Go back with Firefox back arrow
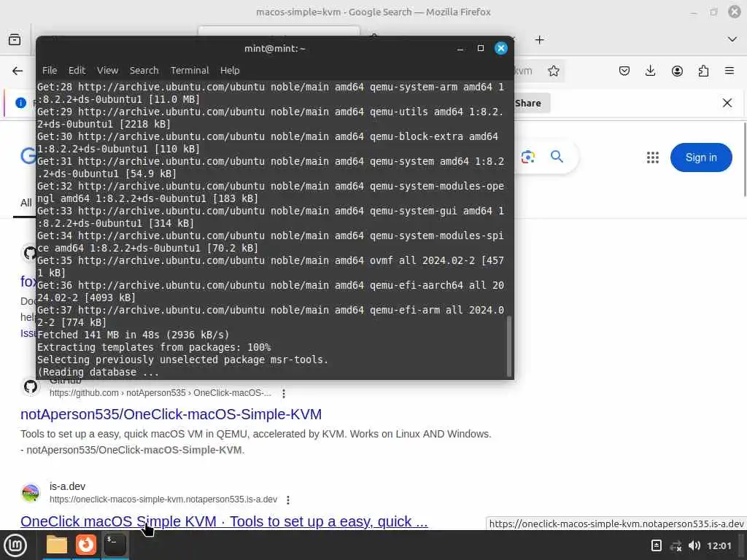 (18, 71)
